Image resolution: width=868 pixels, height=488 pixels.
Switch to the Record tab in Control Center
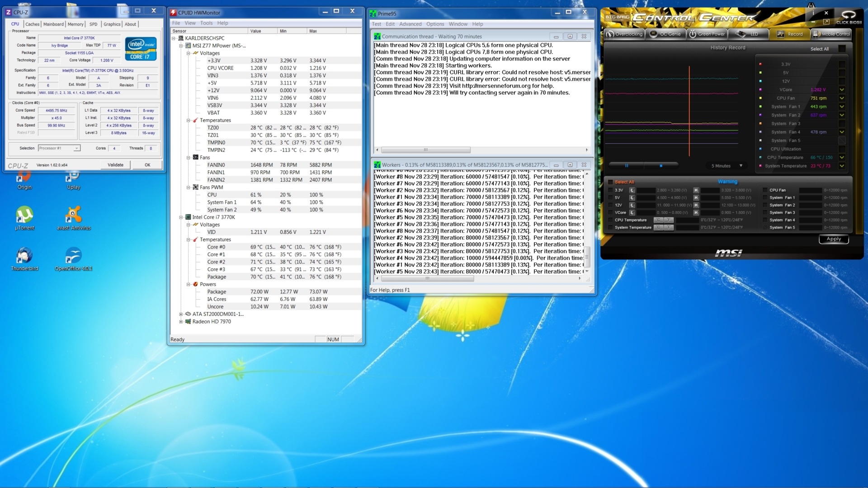click(790, 34)
